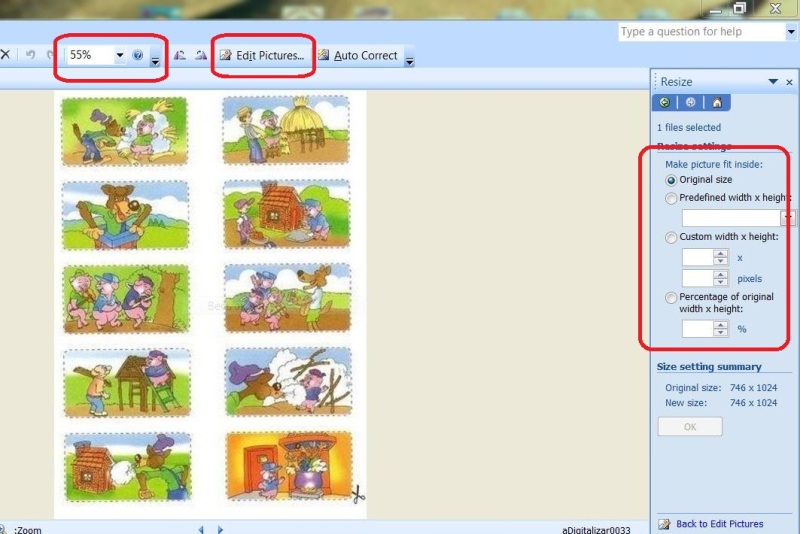Click the New size 746 x 1024 value
This screenshot has height=534, width=800.
click(x=753, y=403)
